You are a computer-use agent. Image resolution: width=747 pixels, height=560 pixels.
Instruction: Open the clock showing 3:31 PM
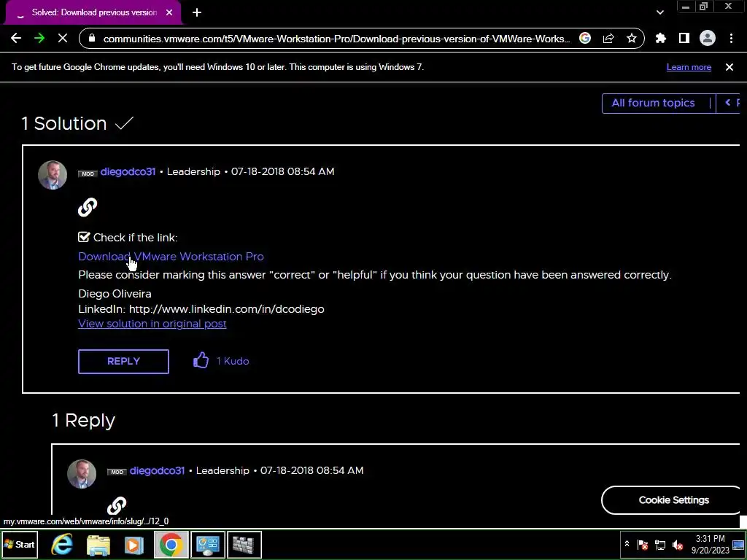pos(710,544)
